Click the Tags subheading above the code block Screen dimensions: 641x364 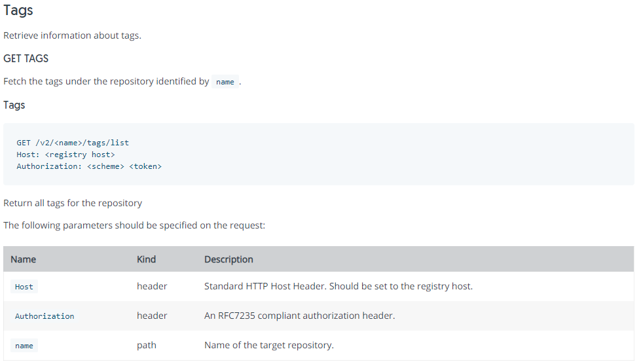click(x=14, y=105)
